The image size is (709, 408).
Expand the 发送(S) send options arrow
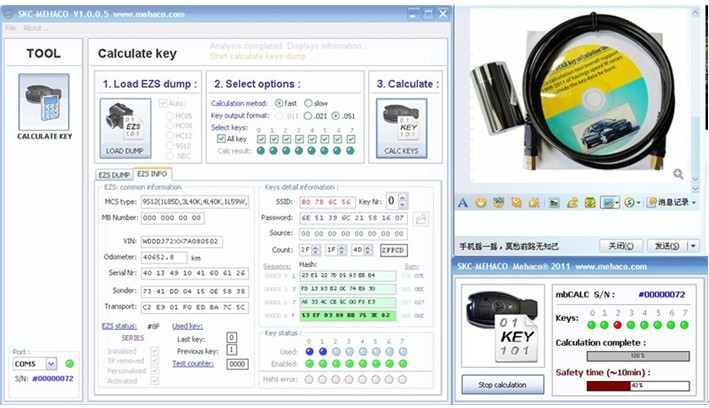point(693,246)
